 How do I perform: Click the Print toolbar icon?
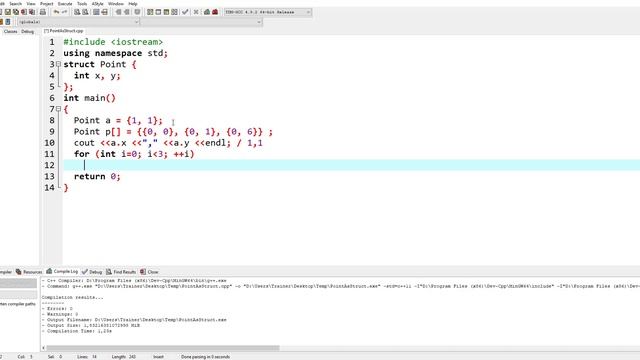[x=42, y=12]
